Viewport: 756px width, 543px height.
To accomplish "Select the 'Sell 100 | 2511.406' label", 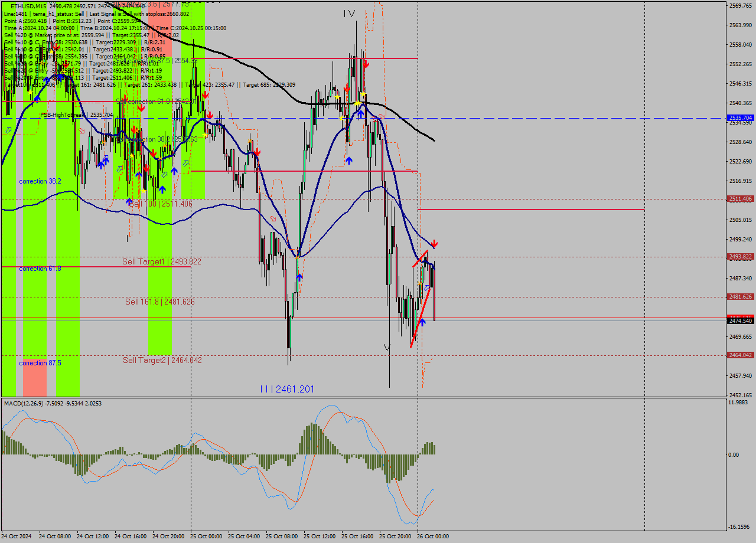I will tap(160, 204).
